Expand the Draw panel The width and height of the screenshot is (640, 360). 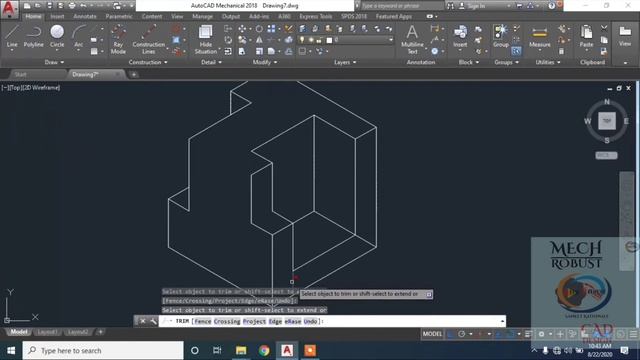[x=54, y=62]
